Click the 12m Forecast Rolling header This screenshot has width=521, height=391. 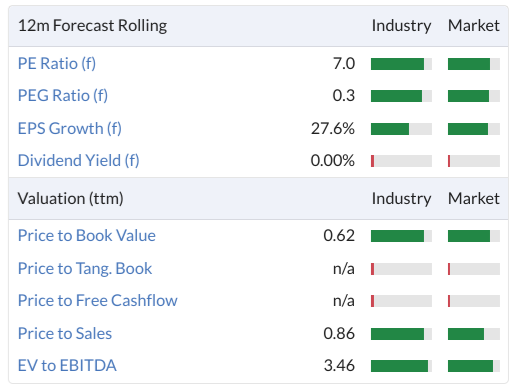point(92,26)
